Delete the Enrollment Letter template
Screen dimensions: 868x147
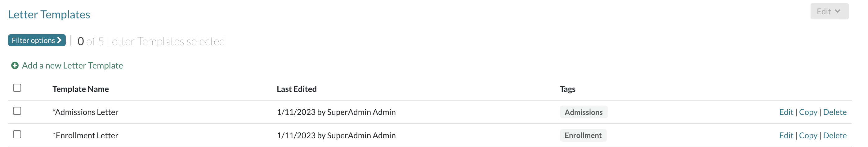pyautogui.click(x=834, y=135)
